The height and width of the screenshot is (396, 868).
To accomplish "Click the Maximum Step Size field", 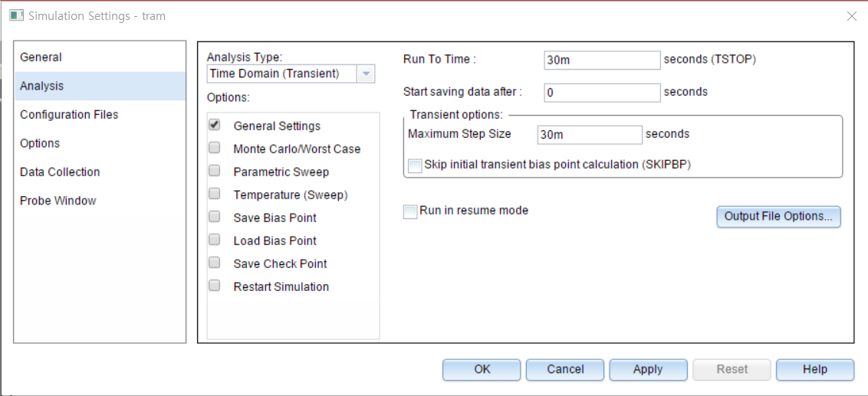I will [590, 134].
